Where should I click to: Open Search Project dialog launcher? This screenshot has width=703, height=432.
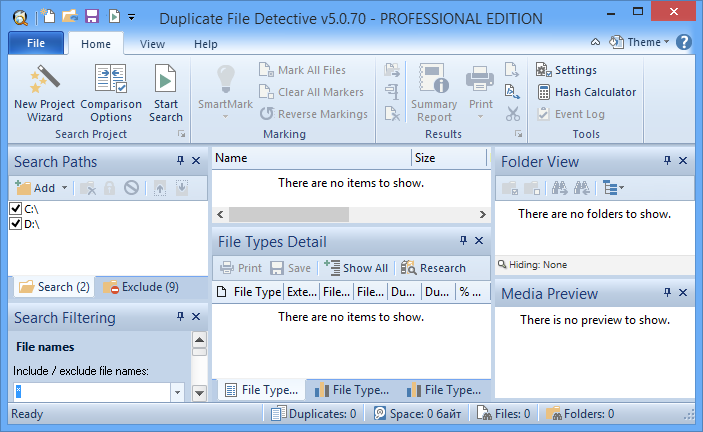(x=181, y=134)
